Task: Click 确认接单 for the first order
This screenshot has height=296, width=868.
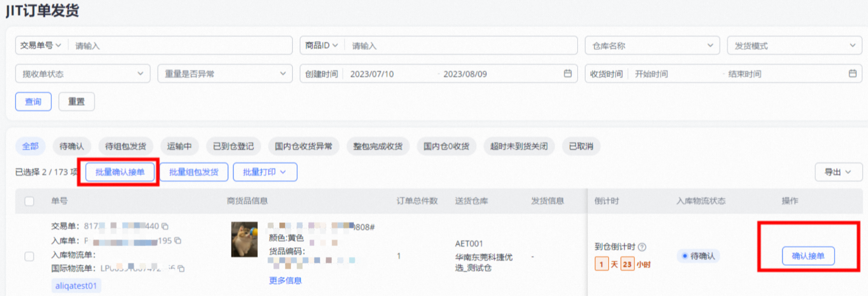Action: pyautogui.click(x=808, y=256)
